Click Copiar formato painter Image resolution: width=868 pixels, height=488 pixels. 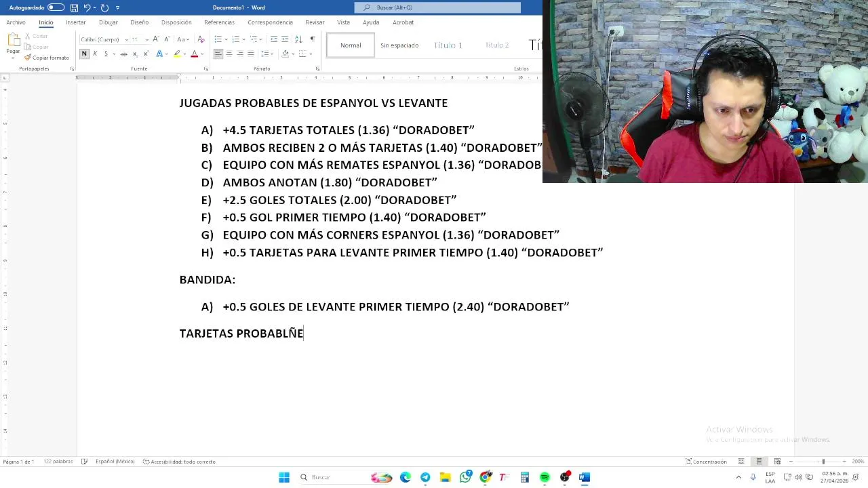pos(46,58)
